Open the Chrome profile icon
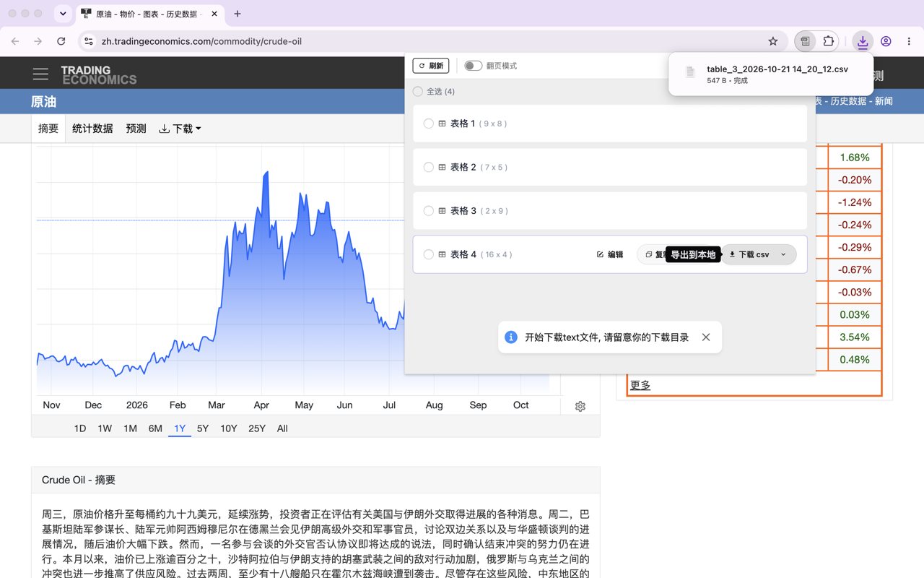The image size is (924, 578). [x=886, y=41]
